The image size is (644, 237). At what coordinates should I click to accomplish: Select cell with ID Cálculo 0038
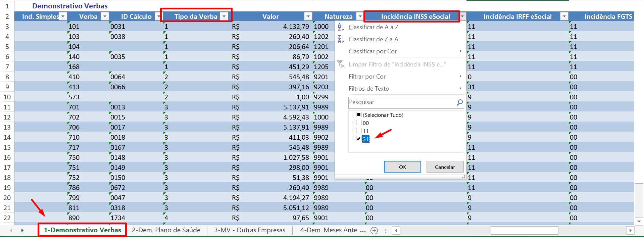(x=136, y=37)
